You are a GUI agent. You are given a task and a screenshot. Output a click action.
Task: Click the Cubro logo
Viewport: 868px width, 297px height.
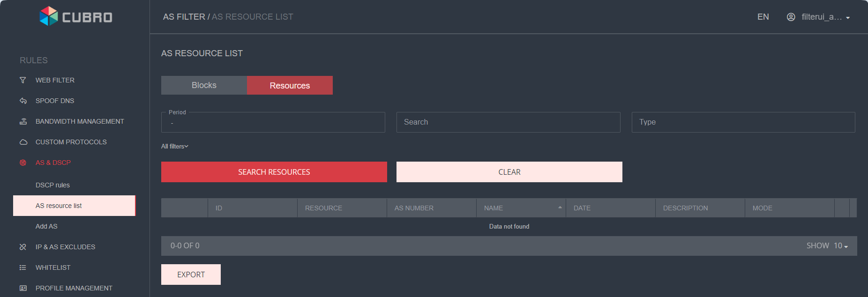pos(76,17)
